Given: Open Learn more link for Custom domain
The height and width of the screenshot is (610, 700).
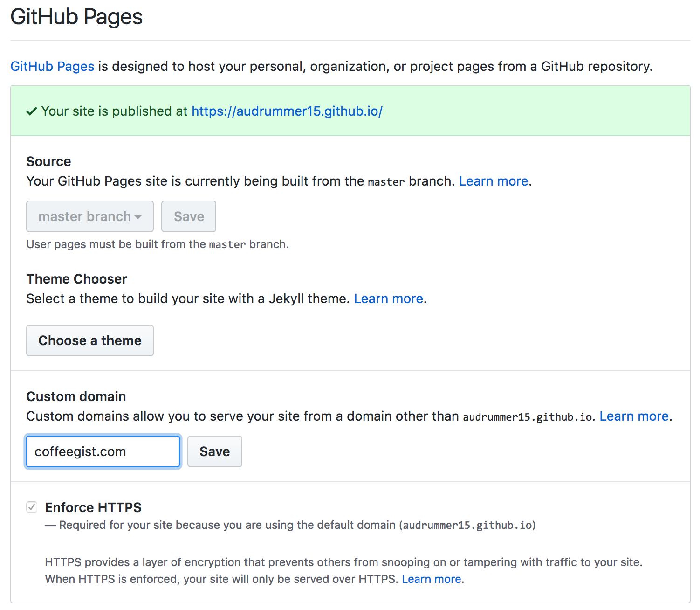Looking at the screenshot, I should tap(634, 416).
